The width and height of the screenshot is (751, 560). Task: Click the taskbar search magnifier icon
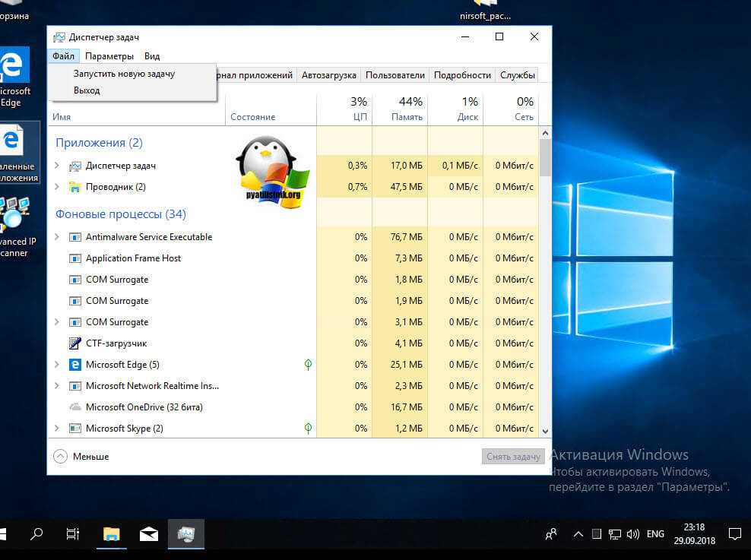tap(36, 534)
